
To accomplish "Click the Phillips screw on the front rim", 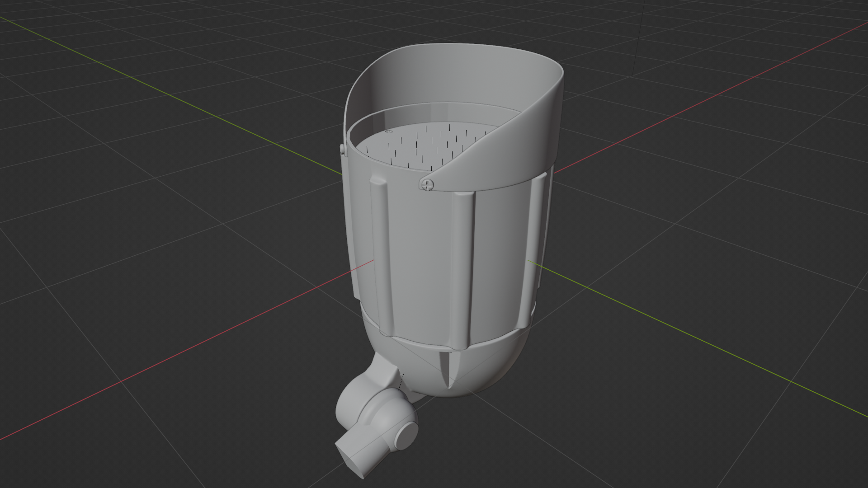I will pyautogui.click(x=427, y=184).
